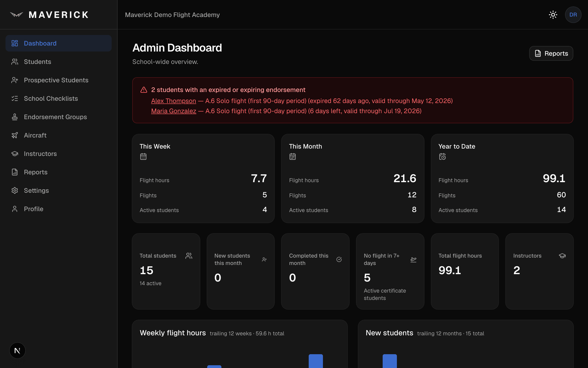Click the Reports button at top right

551,54
